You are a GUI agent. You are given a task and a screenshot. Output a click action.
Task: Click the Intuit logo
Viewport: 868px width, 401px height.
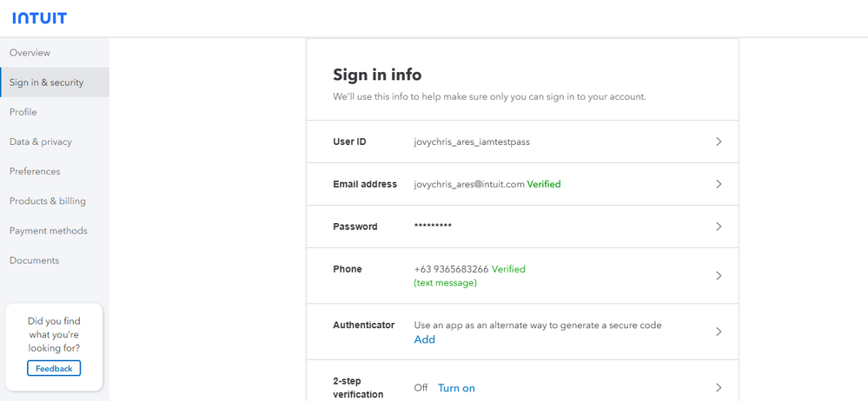tap(39, 18)
